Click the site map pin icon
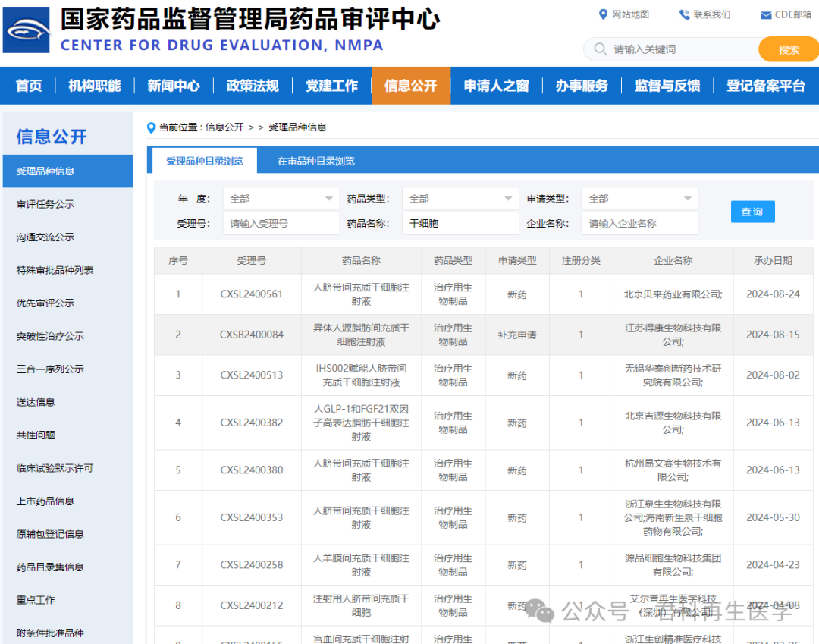 tap(603, 14)
